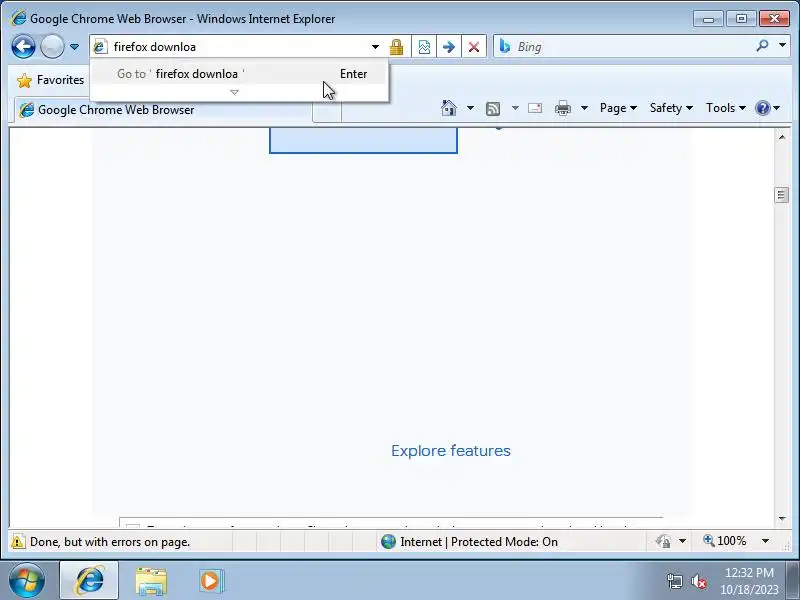This screenshot has height=600, width=800.
Task: Click the greyed Forward navigation button
Action: pyautogui.click(x=52, y=47)
